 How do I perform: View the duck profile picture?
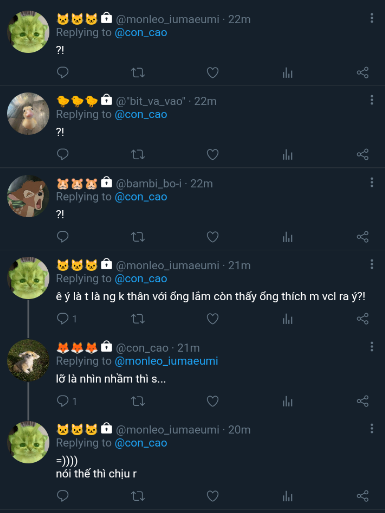28,114
